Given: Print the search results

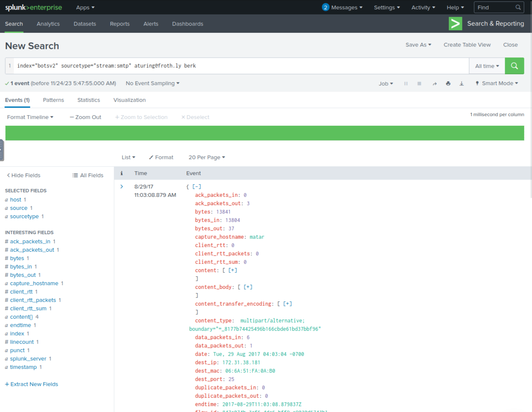Looking at the screenshot, I should point(448,83).
